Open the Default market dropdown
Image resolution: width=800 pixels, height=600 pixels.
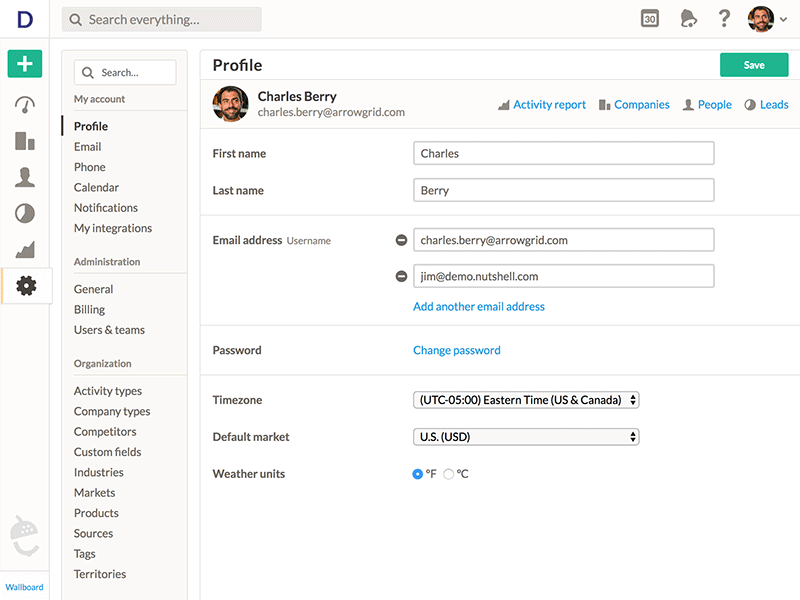tap(526, 437)
